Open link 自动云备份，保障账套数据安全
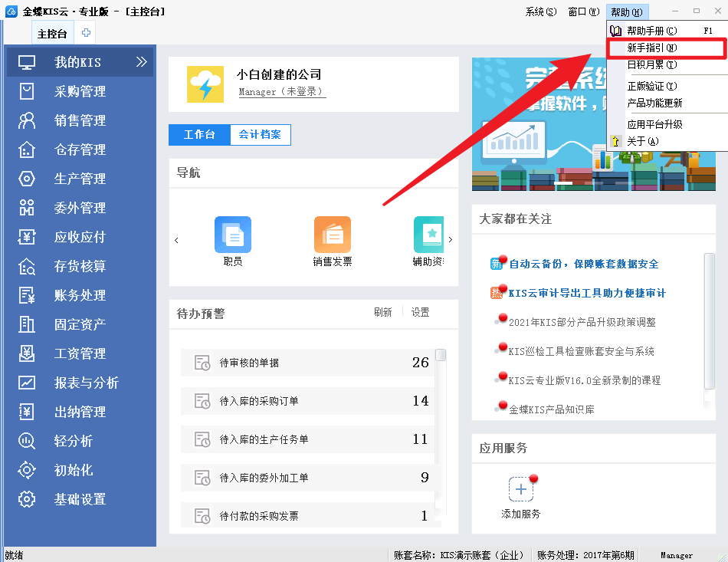Viewport: 728px width, 562px height. [584, 264]
